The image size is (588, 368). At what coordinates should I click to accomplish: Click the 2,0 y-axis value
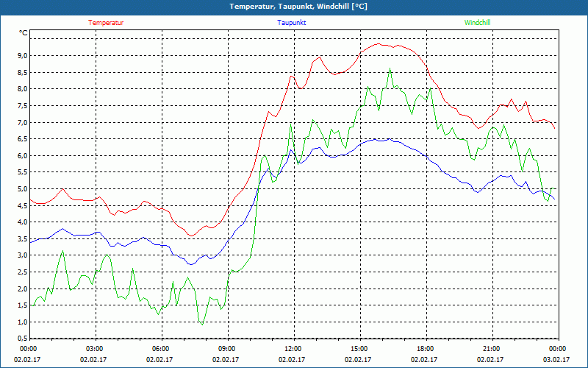[x=23, y=289]
